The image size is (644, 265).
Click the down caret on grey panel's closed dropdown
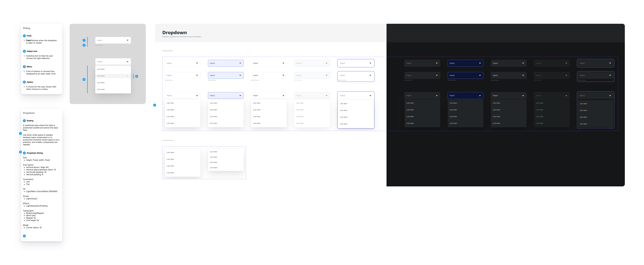pyautogui.click(x=127, y=40)
